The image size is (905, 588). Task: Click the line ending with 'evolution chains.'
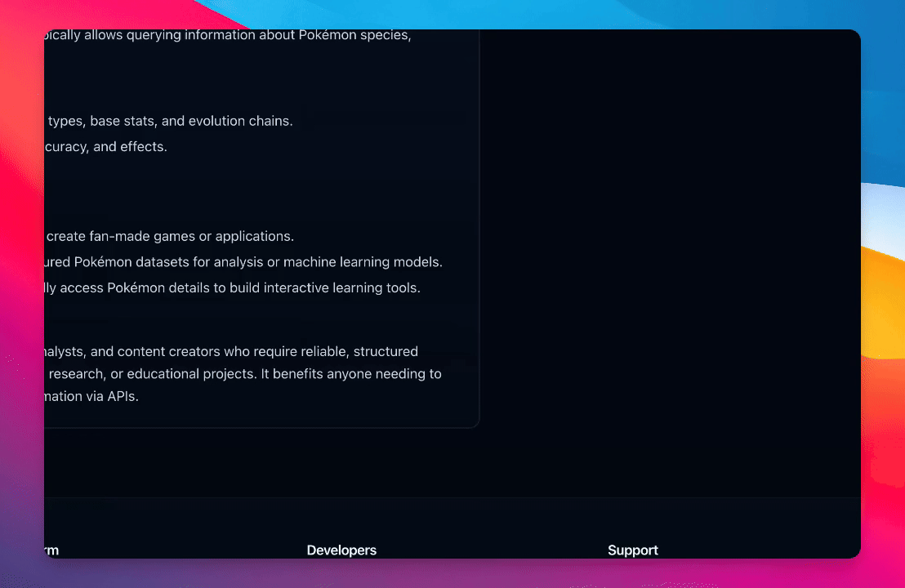[170, 121]
